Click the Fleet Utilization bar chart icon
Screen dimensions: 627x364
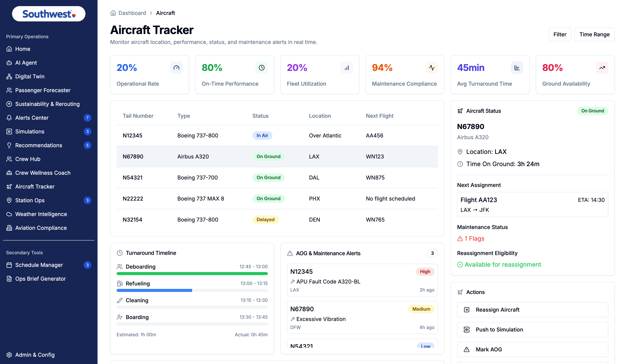(x=347, y=68)
